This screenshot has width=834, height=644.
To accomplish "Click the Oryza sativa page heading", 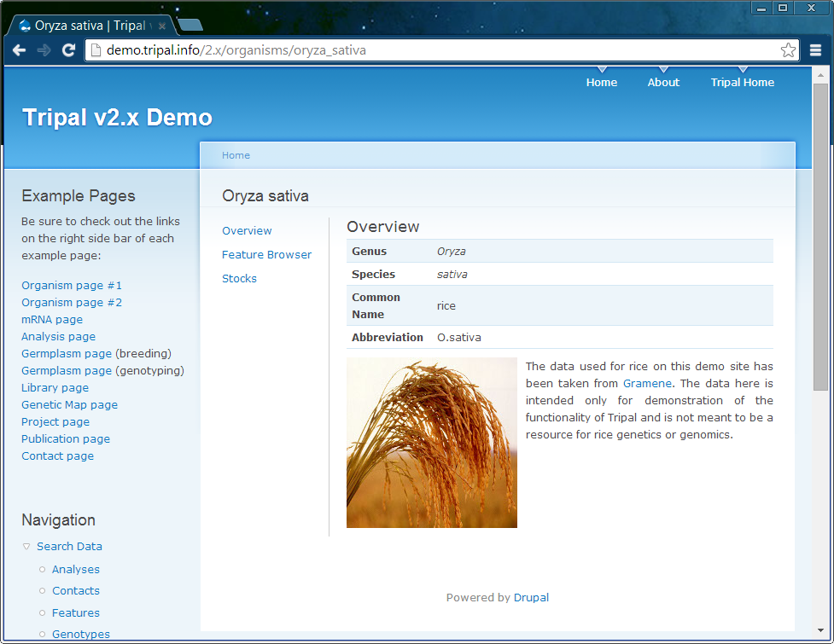I will 265,196.
